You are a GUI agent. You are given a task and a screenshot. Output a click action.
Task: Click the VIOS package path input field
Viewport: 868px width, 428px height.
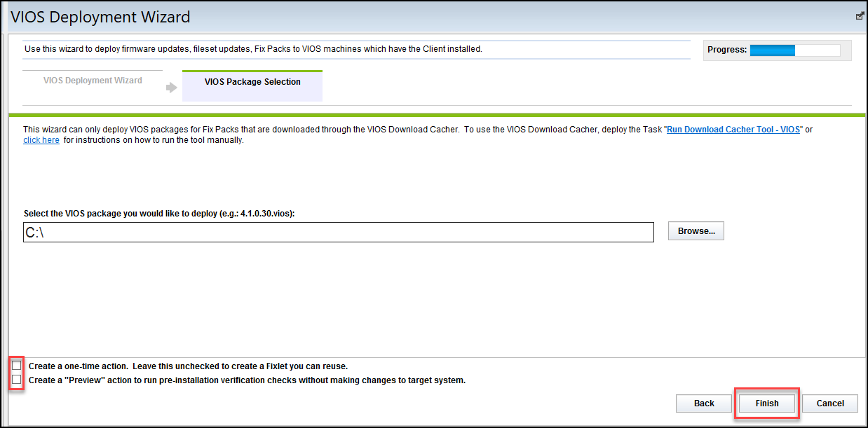pyautogui.click(x=339, y=233)
